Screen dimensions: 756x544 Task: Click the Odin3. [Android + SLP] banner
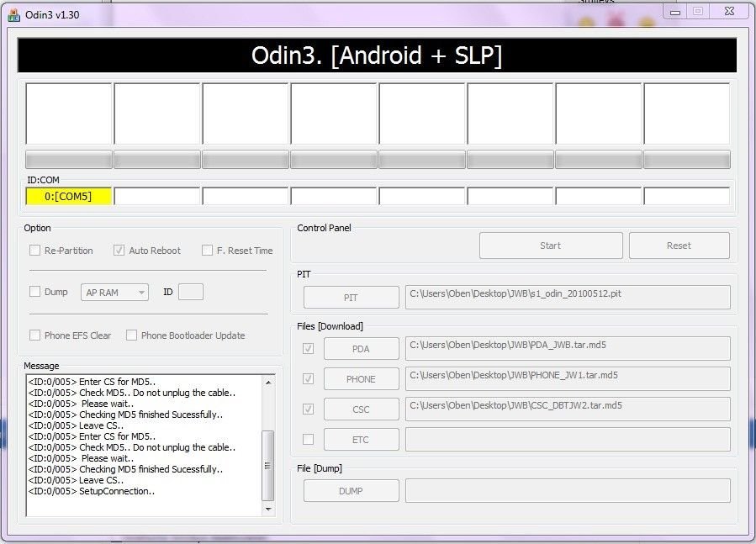(x=377, y=55)
